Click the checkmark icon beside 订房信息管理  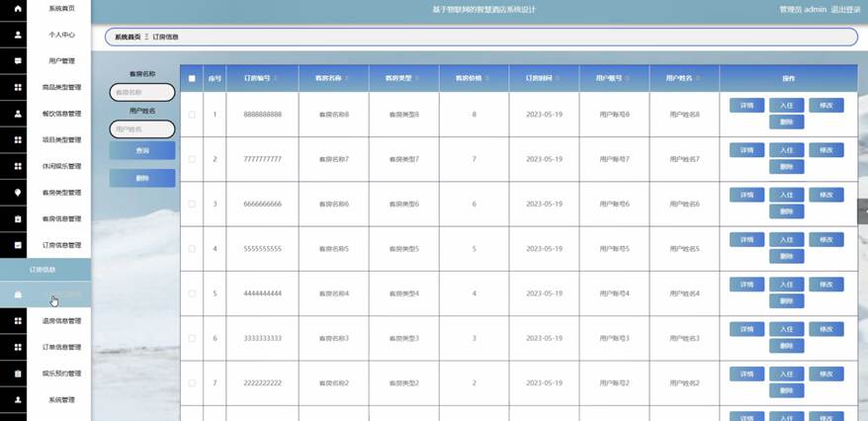[18, 245]
